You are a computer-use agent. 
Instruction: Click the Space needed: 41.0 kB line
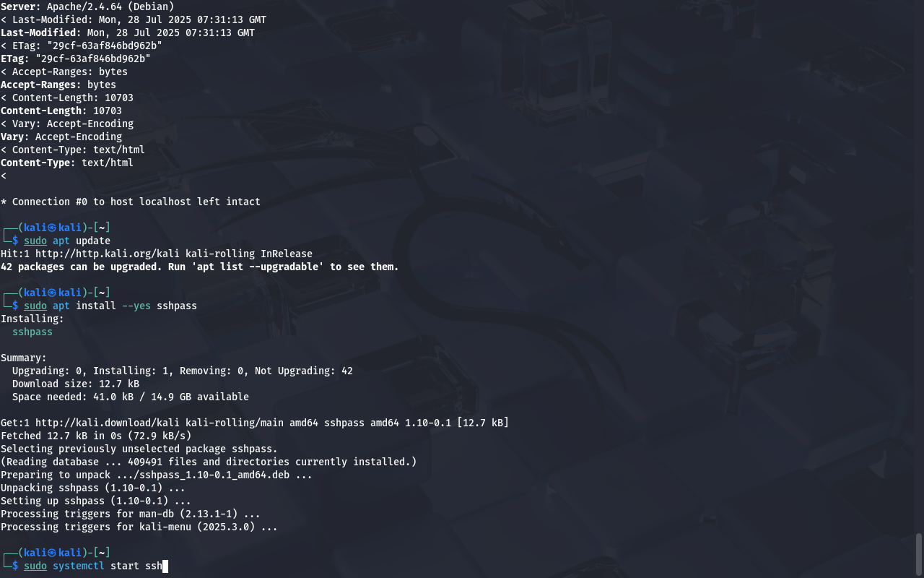131,397
